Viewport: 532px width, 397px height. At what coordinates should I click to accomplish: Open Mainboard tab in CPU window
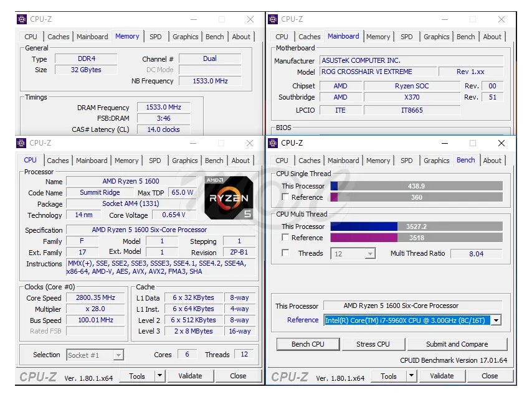[92, 161]
